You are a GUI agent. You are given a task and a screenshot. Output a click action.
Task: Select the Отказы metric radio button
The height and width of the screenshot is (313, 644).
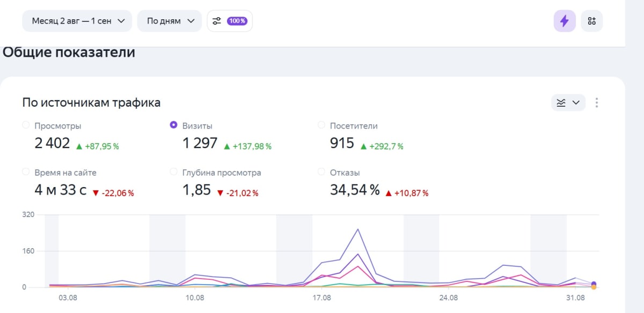click(321, 172)
